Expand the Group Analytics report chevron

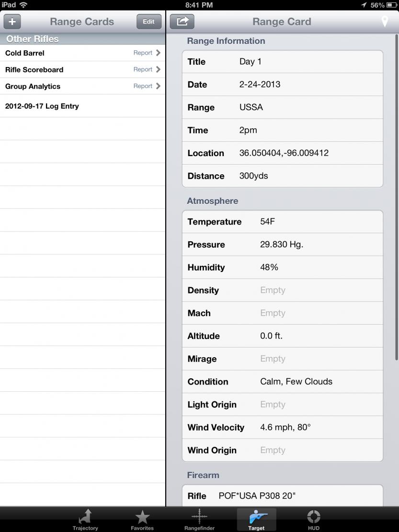point(158,86)
